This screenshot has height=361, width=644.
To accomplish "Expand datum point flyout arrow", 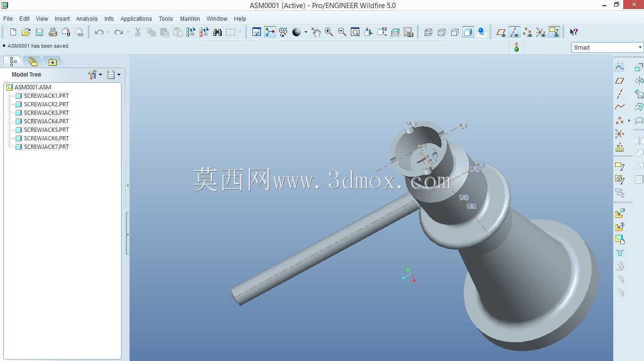I will tap(629, 120).
